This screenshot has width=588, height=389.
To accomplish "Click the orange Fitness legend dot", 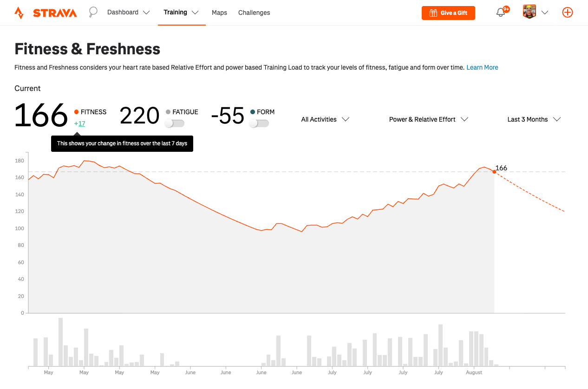I will [x=77, y=112].
